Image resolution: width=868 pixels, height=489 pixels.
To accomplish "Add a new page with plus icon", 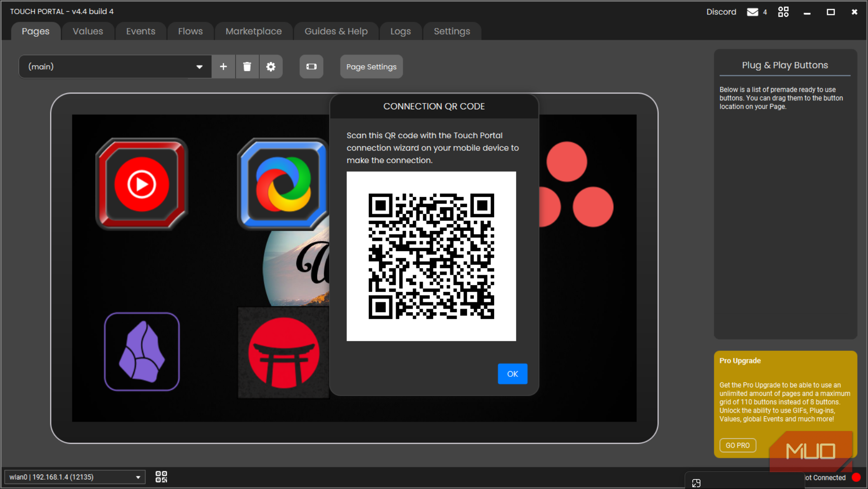I will [x=224, y=67].
